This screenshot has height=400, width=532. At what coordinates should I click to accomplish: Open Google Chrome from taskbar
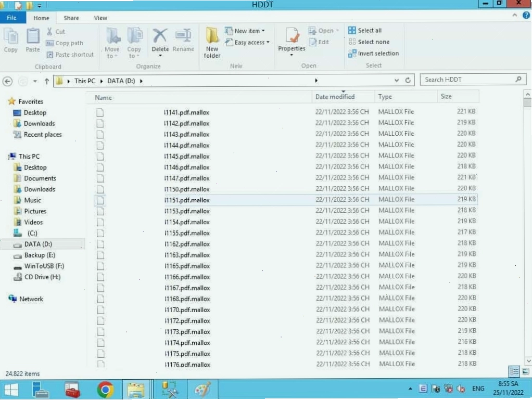pos(105,390)
